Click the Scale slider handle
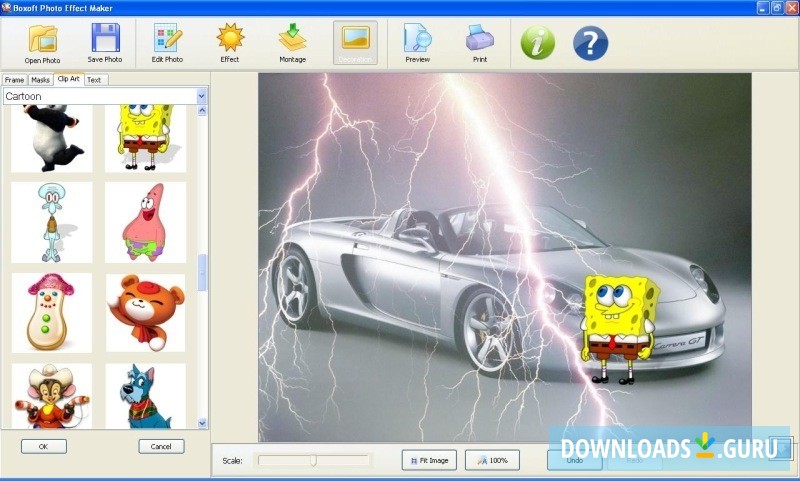Viewport: 800px width, 481px height. 313,461
